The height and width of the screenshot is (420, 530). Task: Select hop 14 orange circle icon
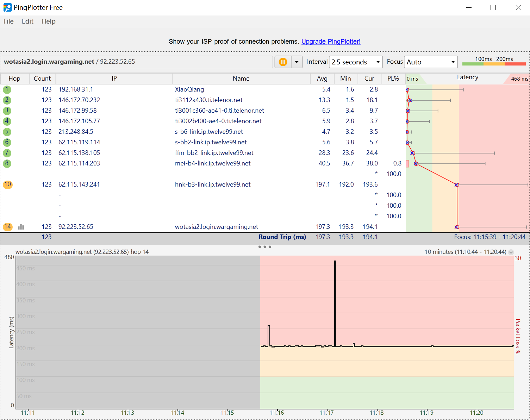point(8,227)
